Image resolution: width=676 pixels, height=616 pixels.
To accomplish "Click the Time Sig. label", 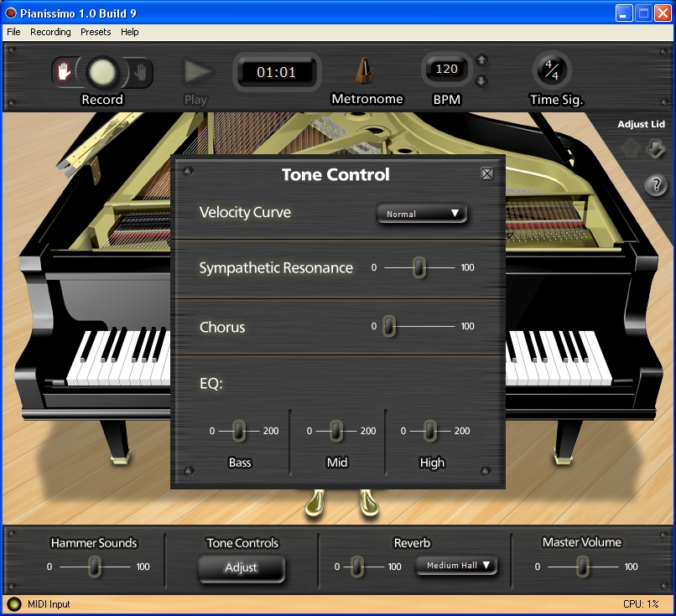I will (556, 100).
